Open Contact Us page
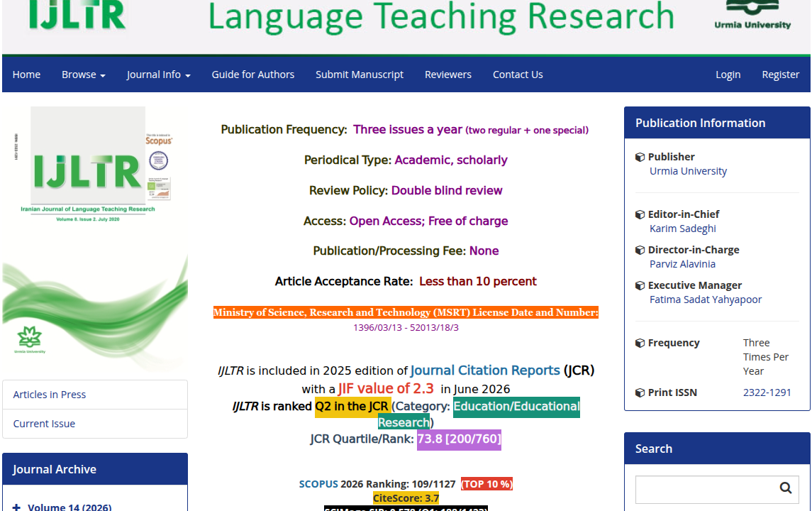Viewport: 812px width, 511px height. pos(518,75)
